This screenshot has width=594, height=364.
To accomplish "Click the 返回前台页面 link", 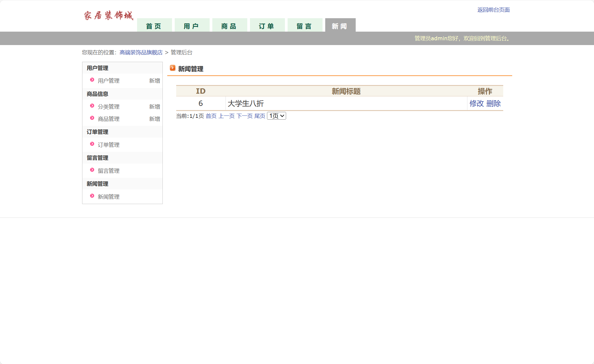I will [x=493, y=10].
